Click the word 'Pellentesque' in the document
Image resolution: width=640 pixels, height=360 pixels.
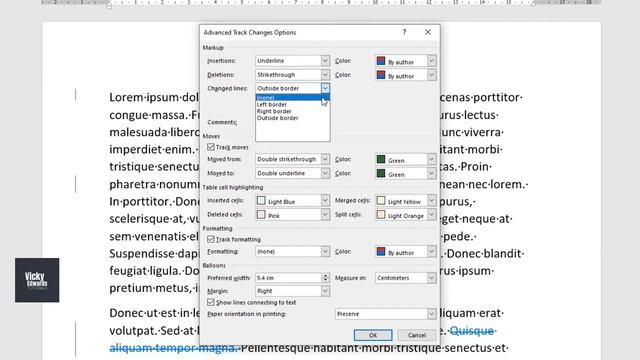point(275,348)
